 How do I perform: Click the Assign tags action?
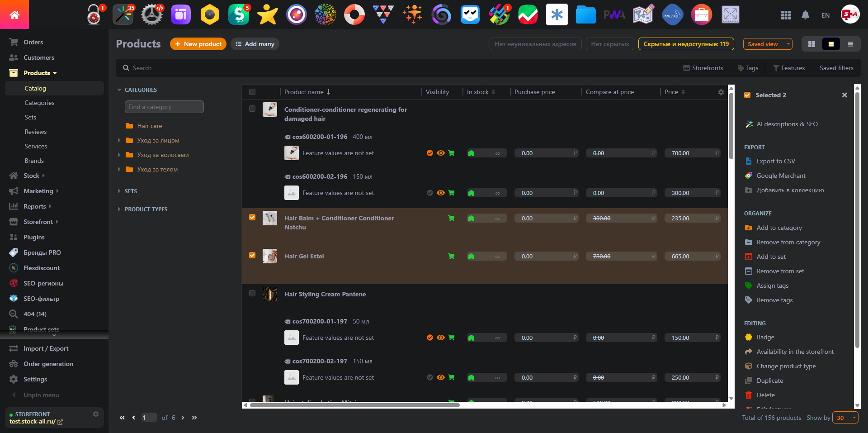pos(772,285)
